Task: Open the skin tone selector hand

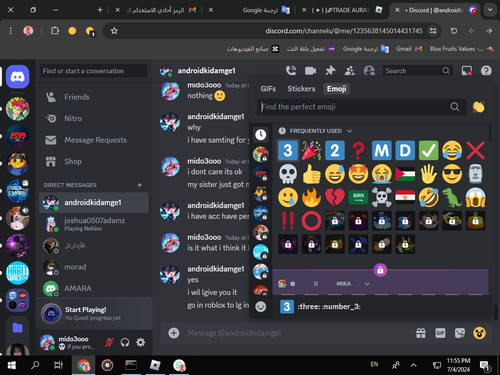Action: pos(478,107)
